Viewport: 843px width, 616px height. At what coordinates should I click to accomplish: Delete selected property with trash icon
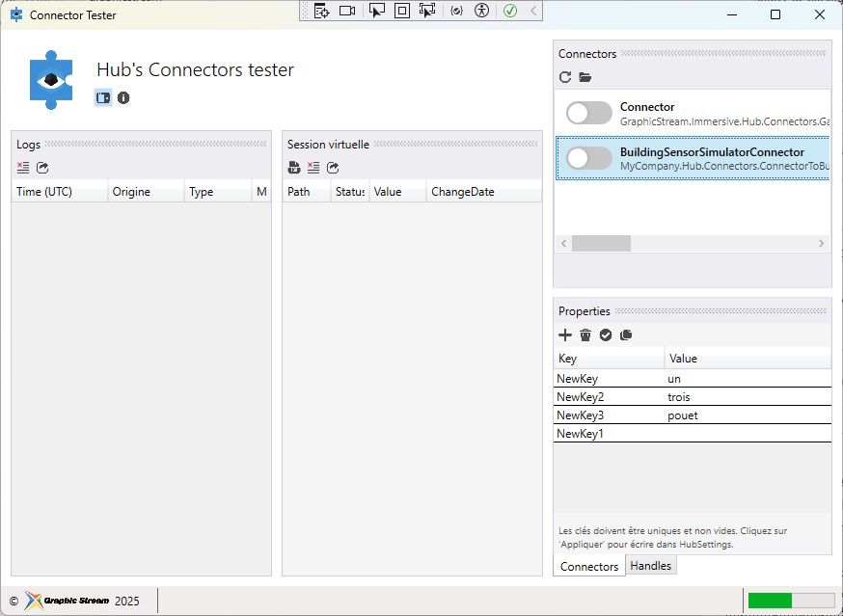(585, 335)
